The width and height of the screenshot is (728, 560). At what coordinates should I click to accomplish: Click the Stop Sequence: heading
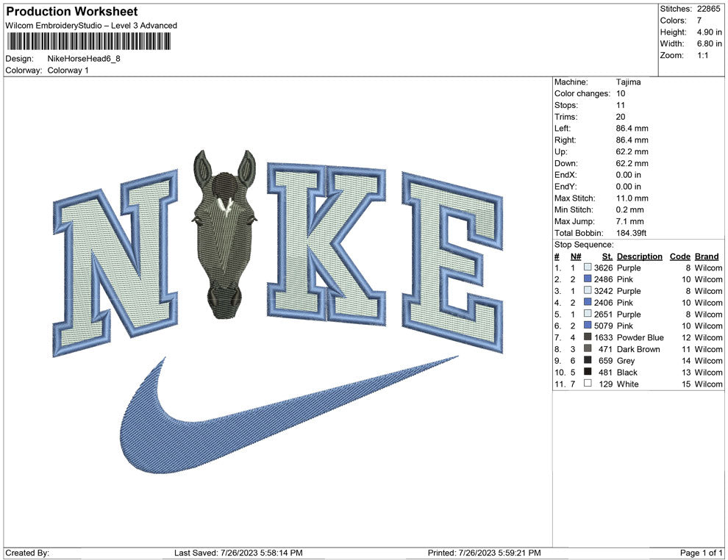click(x=584, y=245)
